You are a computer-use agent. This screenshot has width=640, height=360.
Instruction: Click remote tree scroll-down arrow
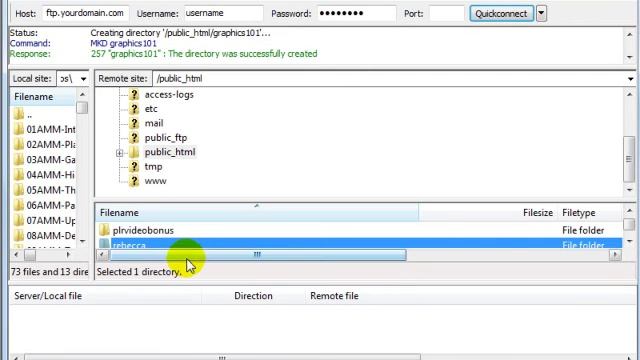pyautogui.click(x=629, y=191)
